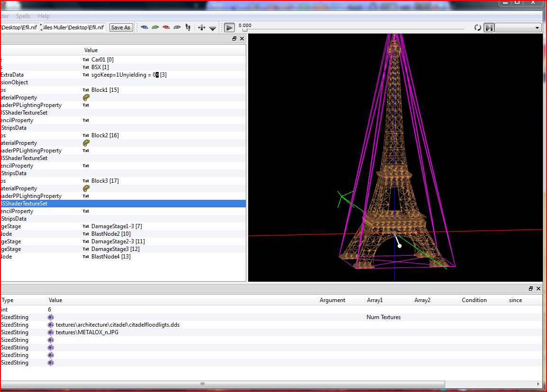Open the Help menu
Viewport: 547px width, 392px height.
click(x=44, y=16)
